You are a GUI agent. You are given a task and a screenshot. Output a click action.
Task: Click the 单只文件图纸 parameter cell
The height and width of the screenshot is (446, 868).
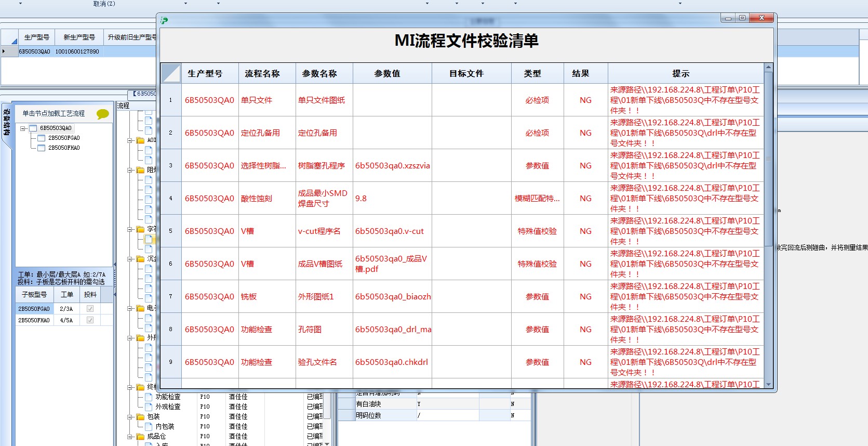point(324,100)
